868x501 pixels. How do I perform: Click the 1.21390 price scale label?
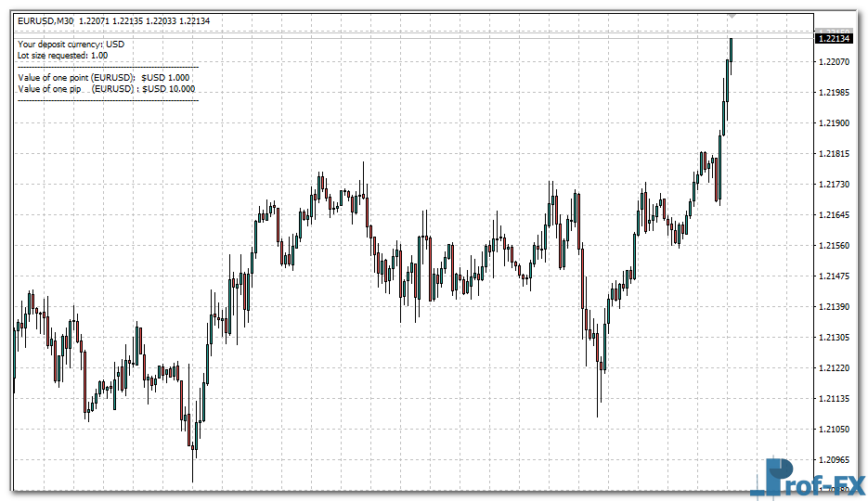(835, 307)
